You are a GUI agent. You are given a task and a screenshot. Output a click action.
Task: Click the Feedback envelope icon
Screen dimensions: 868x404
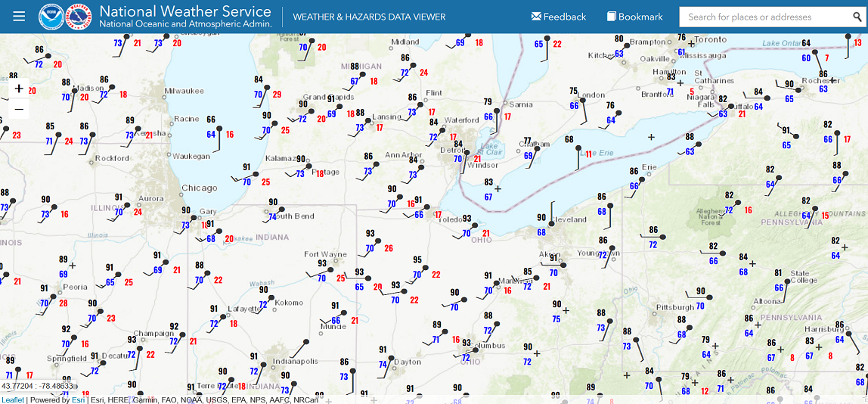click(x=536, y=17)
